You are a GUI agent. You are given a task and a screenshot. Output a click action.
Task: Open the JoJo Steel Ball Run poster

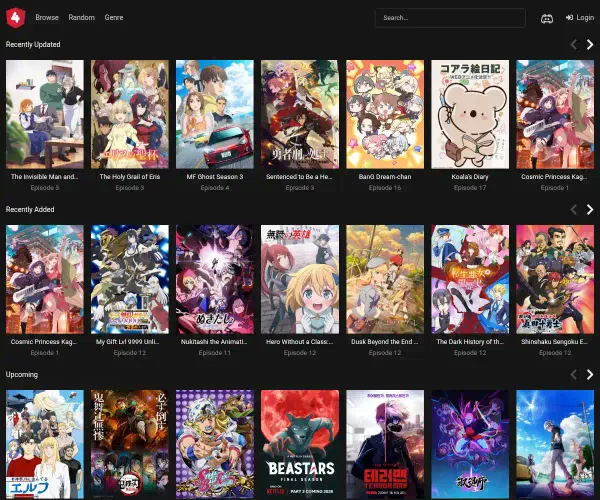215,445
